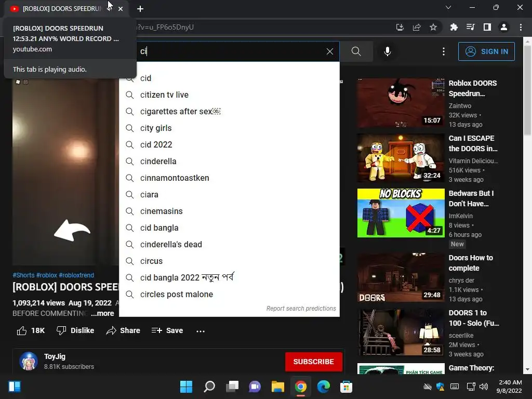
Task: Select suggestion 'cigarettes after sex'
Action: [x=229, y=111]
